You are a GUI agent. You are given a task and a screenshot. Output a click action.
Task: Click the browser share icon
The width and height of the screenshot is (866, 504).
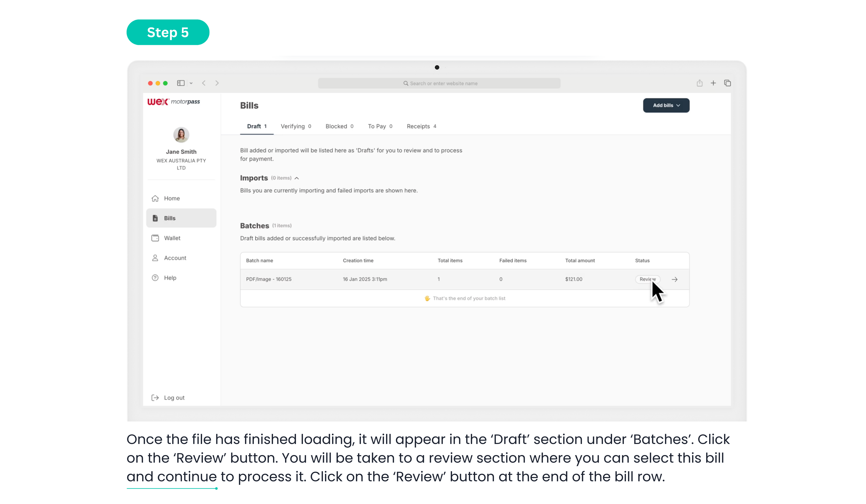(699, 83)
